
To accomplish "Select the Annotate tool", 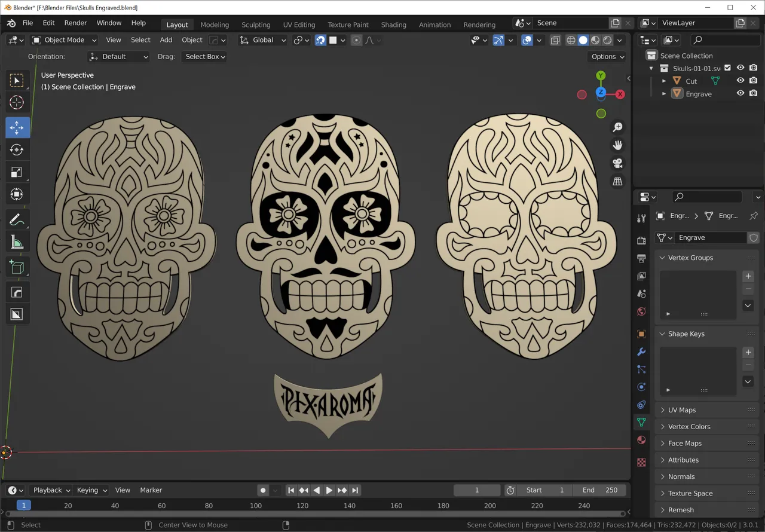I will pos(17,220).
